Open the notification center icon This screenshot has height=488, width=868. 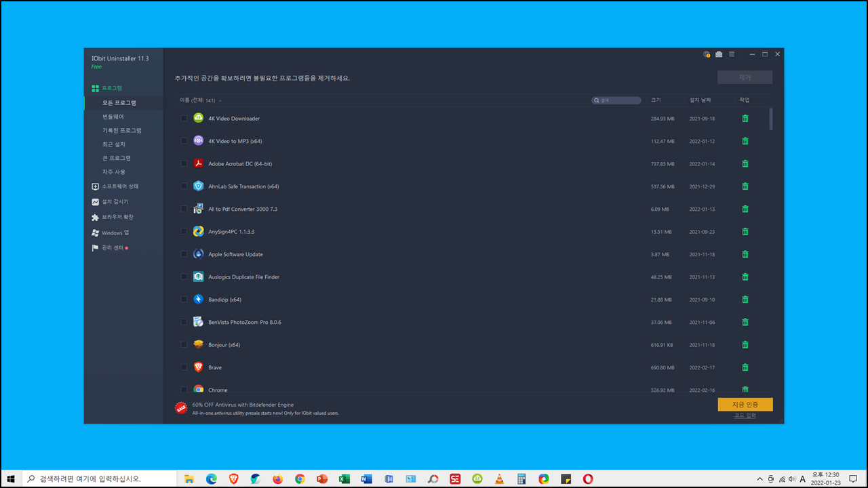tap(853, 479)
